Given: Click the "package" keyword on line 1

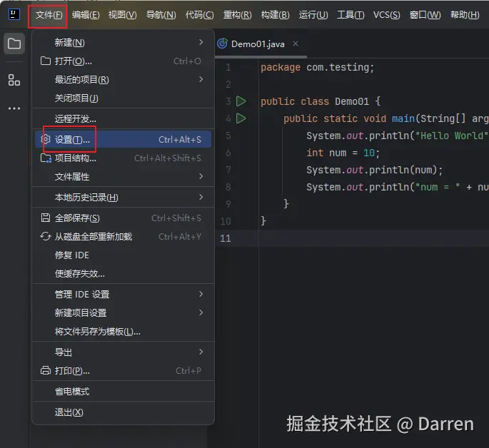Looking at the screenshot, I should coord(281,67).
